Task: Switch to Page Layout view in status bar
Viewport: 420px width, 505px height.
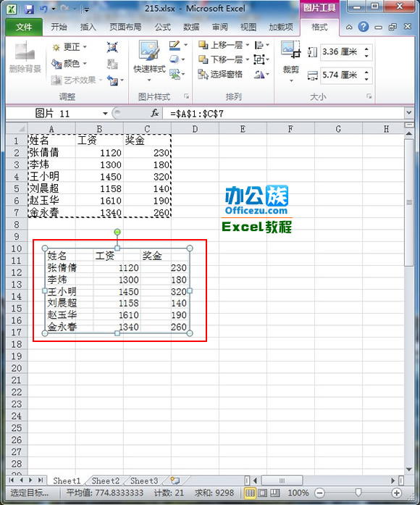Action: coord(263,493)
